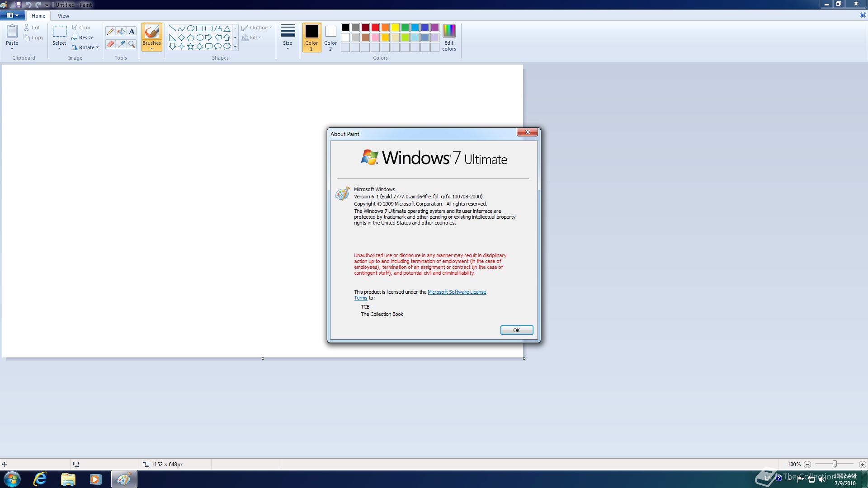The image size is (868, 488).
Task: Select the Eraser tool
Action: 110,44
